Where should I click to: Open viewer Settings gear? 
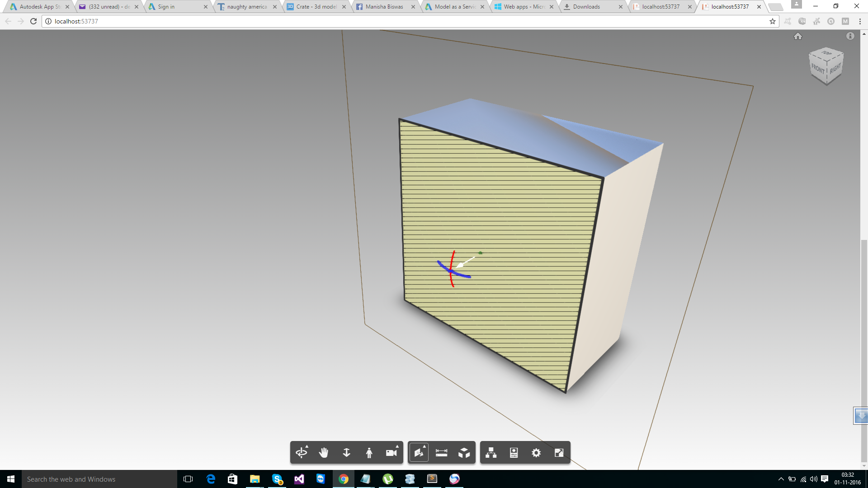[537, 453]
